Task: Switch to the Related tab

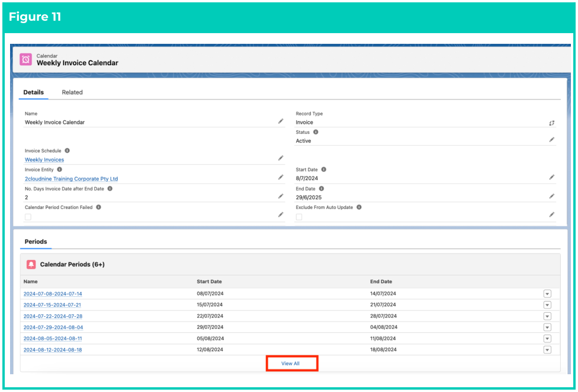Action: click(72, 92)
